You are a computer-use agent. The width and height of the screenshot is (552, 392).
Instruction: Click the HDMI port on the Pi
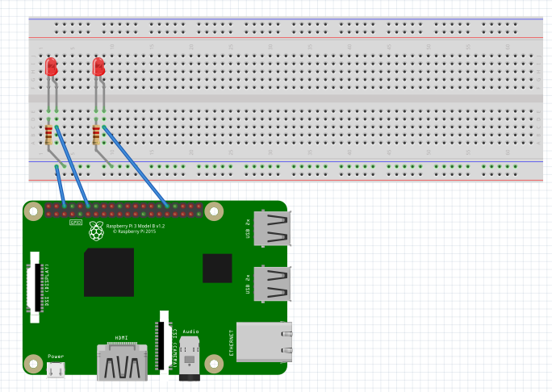pyautogui.click(x=122, y=362)
